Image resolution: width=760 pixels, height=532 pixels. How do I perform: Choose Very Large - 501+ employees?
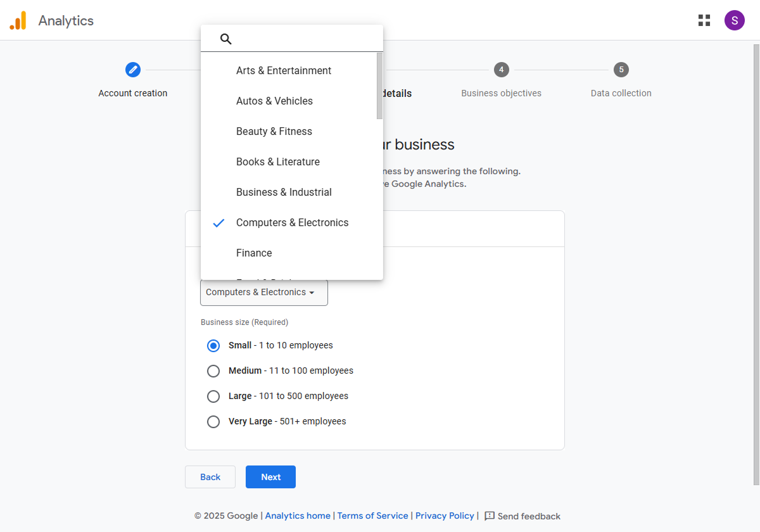[213, 421]
